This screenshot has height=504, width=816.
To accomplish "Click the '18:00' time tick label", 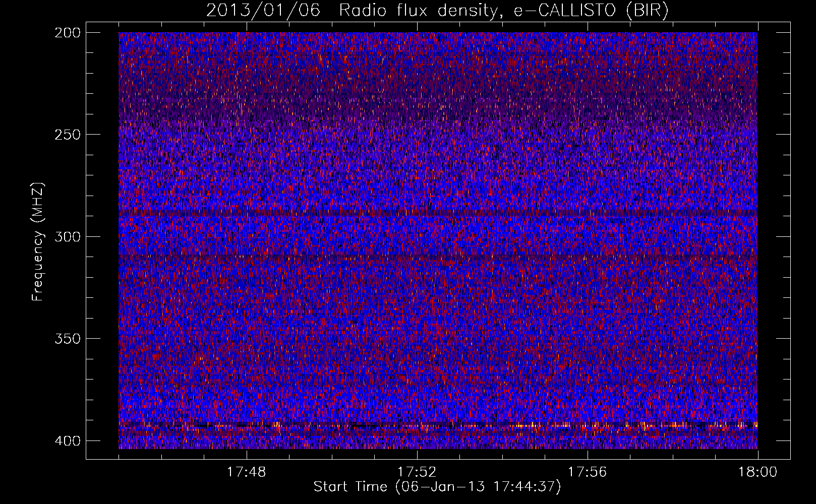I will coord(757,472).
